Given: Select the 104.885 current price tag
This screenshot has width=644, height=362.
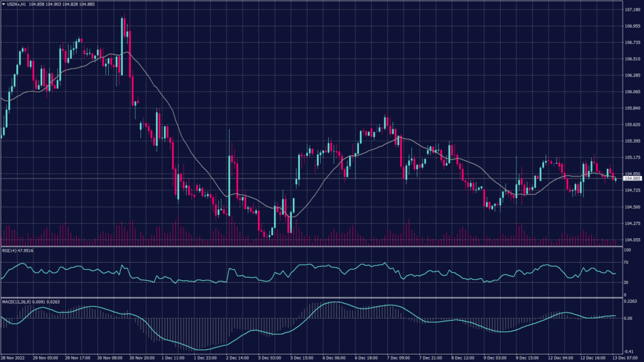Looking at the screenshot, I should pyautogui.click(x=631, y=179).
